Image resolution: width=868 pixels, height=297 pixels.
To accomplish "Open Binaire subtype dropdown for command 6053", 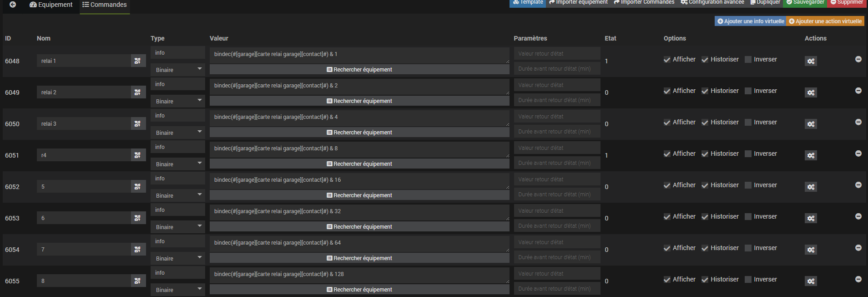I will (178, 227).
